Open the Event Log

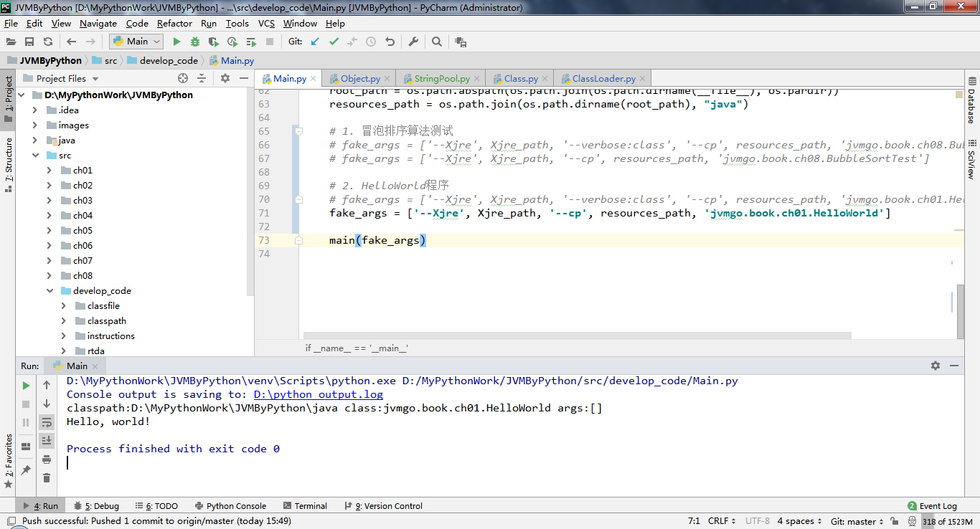point(933,506)
